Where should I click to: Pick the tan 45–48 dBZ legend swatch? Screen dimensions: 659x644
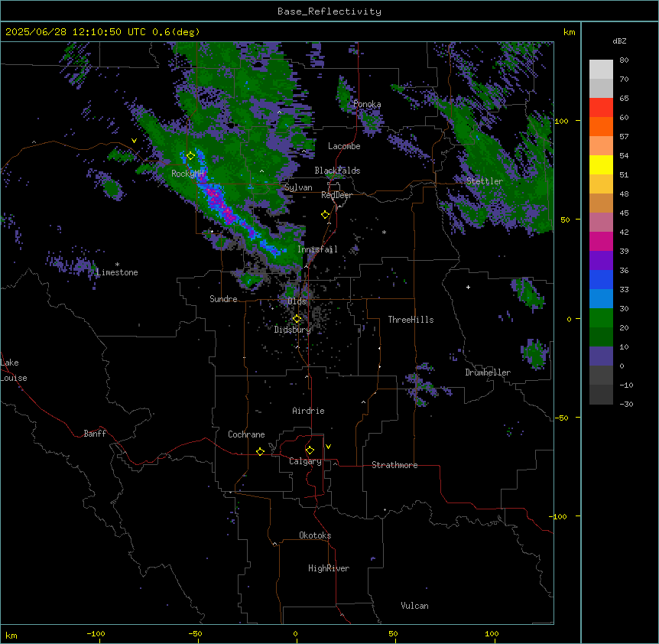coord(601,203)
